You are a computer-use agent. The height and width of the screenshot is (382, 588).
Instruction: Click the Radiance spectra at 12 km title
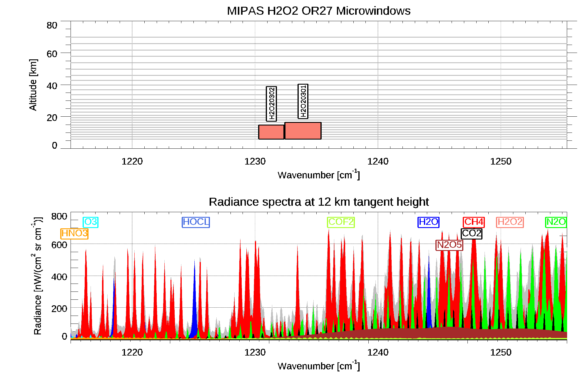318,202
